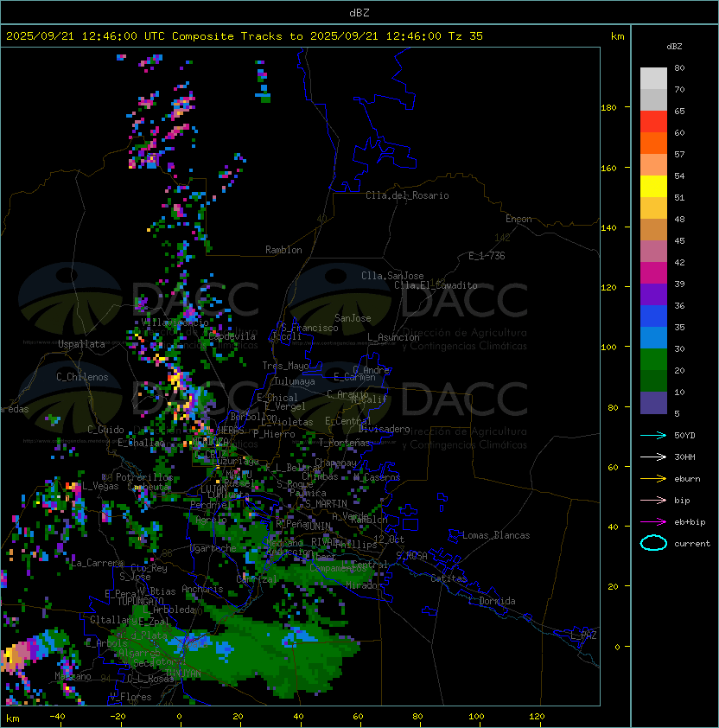Click the Ugarteche location label

click(x=213, y=548)
